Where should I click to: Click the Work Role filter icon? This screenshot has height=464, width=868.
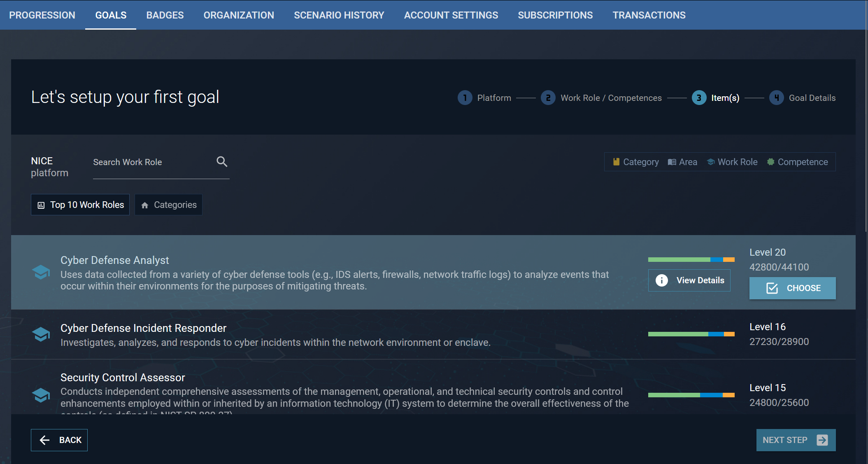click(711, 162)
